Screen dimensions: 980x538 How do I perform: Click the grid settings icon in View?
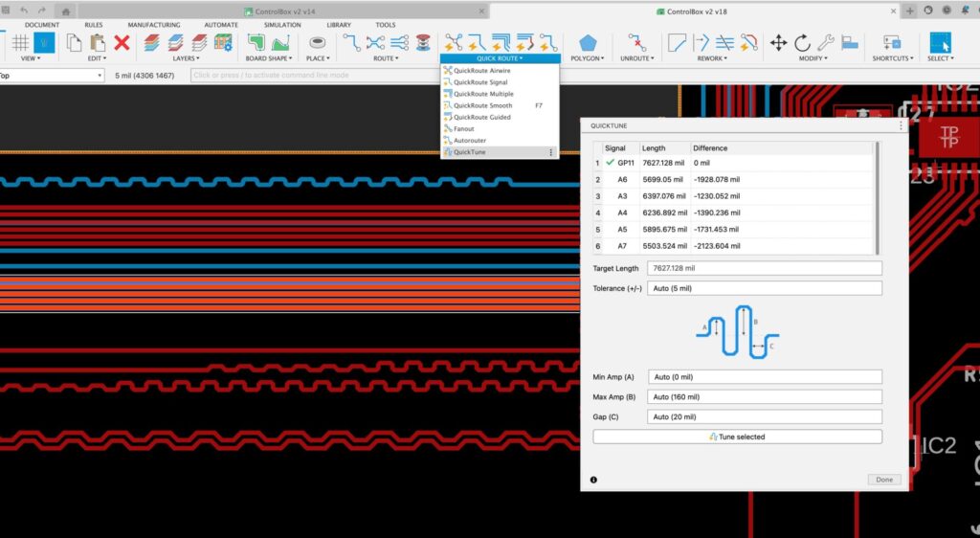(x=19, y=42)
